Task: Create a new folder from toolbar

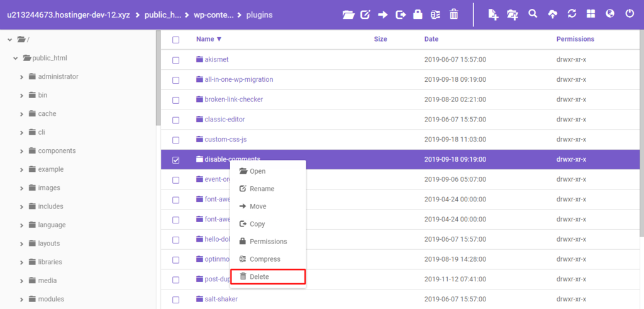Action: click(513, 14)
